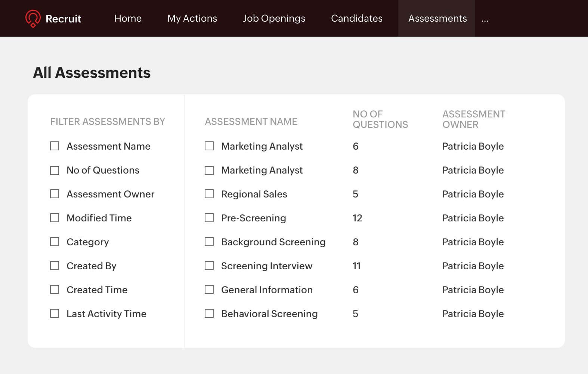
Task: Click the Assessment Name column header
Action: (x=251, y=122)
